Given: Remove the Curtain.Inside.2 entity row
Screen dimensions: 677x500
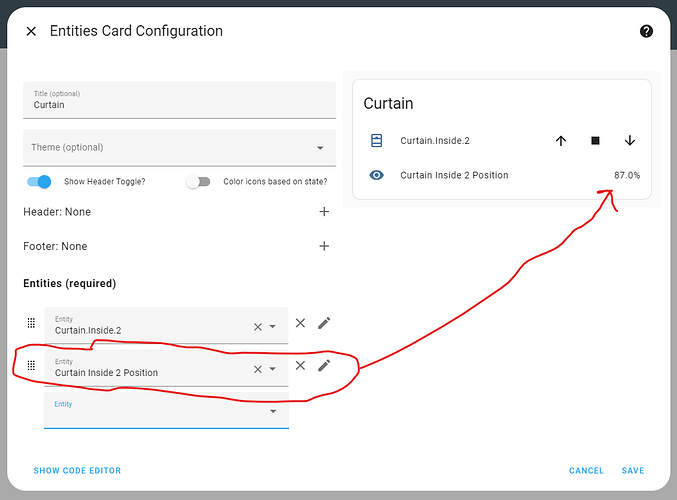Looking at the screenshot, I should [x=301, y=323].
